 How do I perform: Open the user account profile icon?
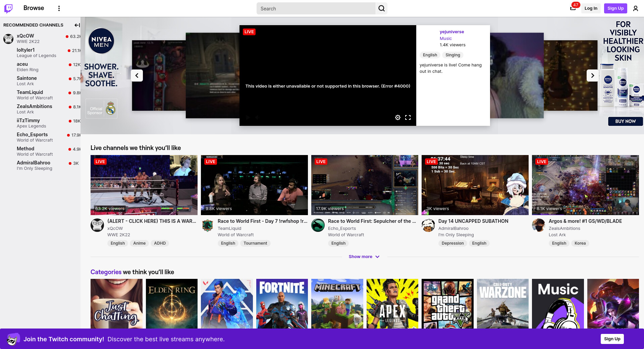tap(635, 8)
